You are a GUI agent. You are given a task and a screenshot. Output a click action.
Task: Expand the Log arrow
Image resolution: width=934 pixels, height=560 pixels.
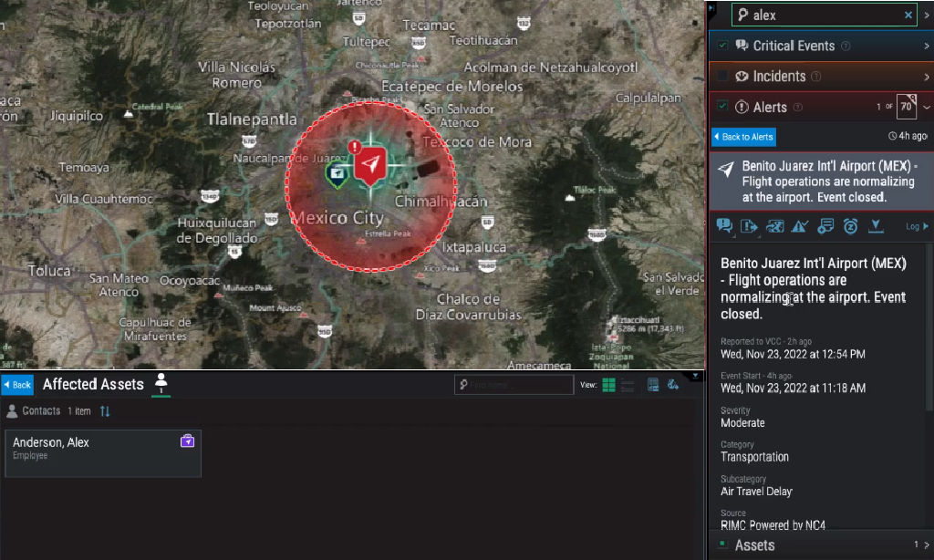coord(925,226)
